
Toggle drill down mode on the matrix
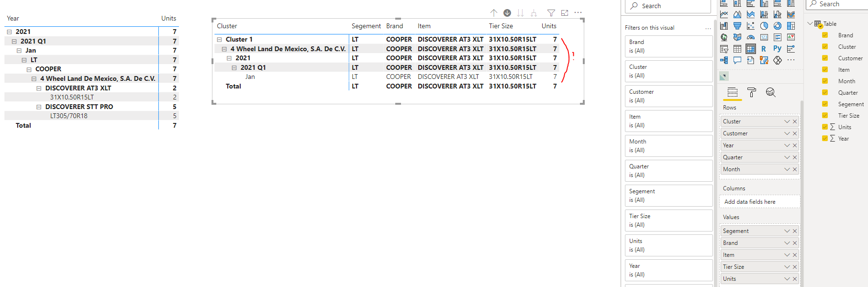click(507, 13)
